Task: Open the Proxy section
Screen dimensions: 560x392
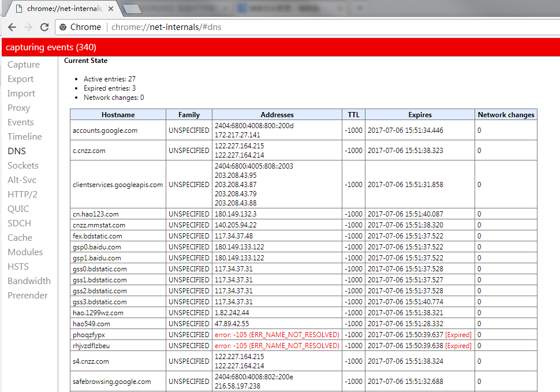Action: [x=18, y=108]
